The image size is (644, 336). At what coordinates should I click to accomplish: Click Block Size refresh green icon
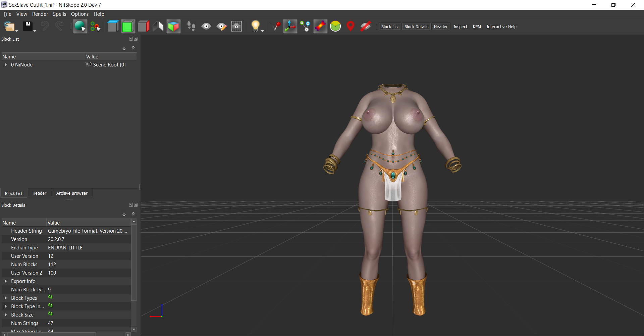tap(50, 314)
